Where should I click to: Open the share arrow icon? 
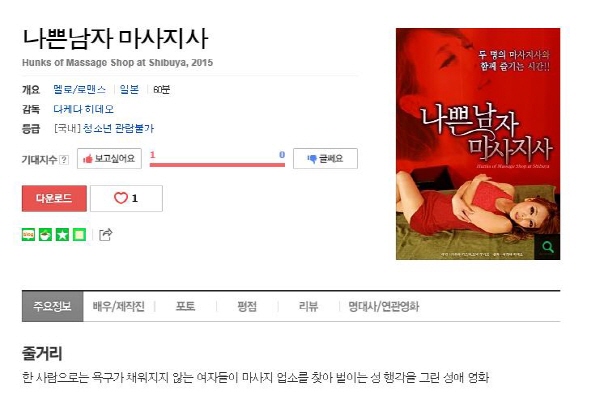(106, 235)
